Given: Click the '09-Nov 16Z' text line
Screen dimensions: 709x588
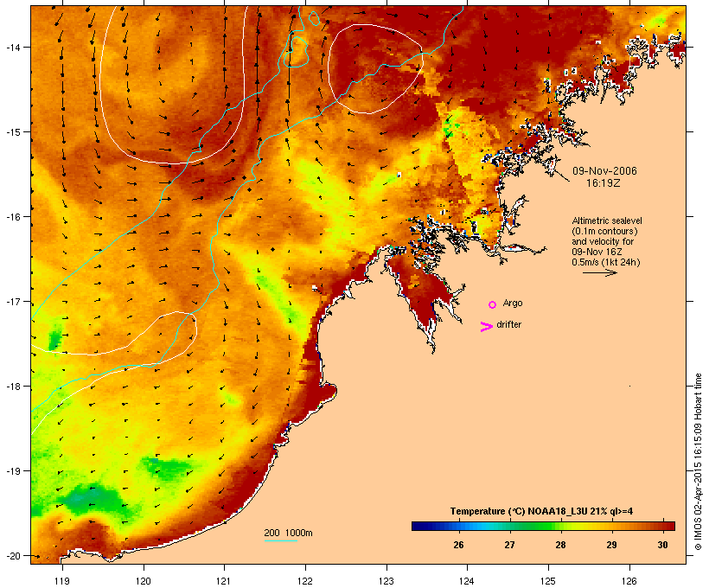Looking at the screenshot, I should coord(597,252).
